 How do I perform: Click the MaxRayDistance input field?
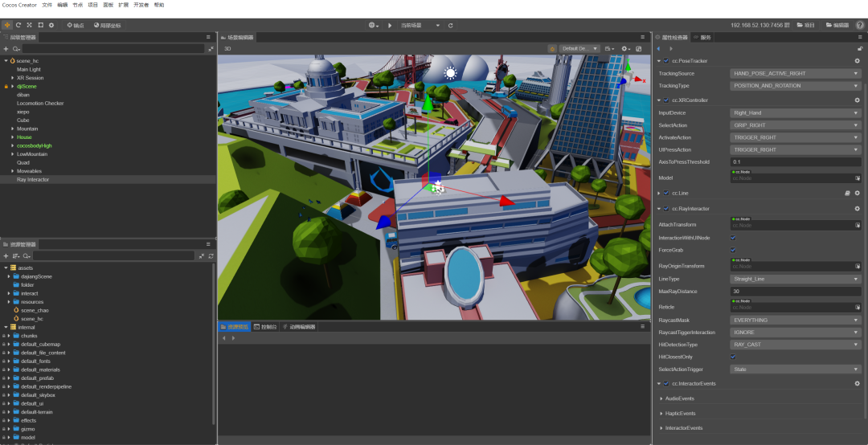tap(795, 291)
